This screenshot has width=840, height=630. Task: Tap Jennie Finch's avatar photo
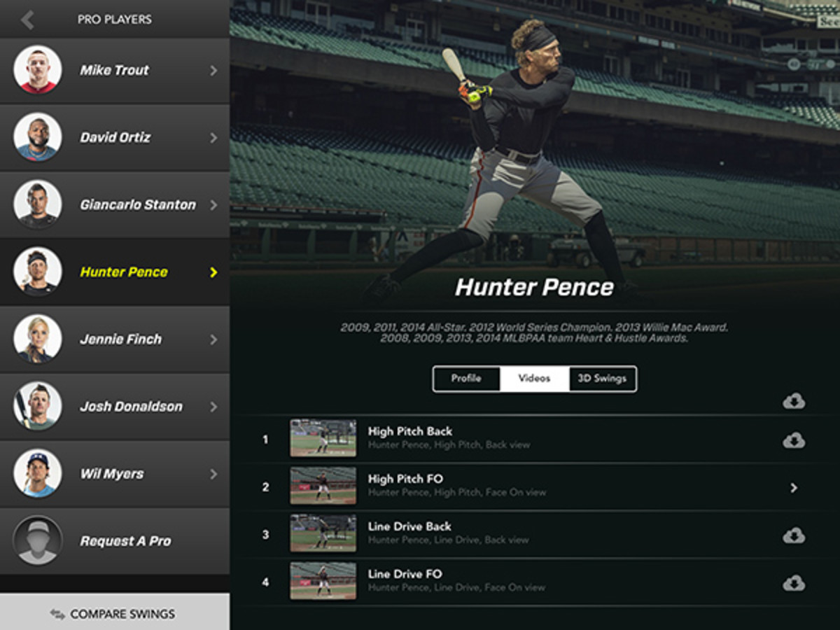coord(38,339)
